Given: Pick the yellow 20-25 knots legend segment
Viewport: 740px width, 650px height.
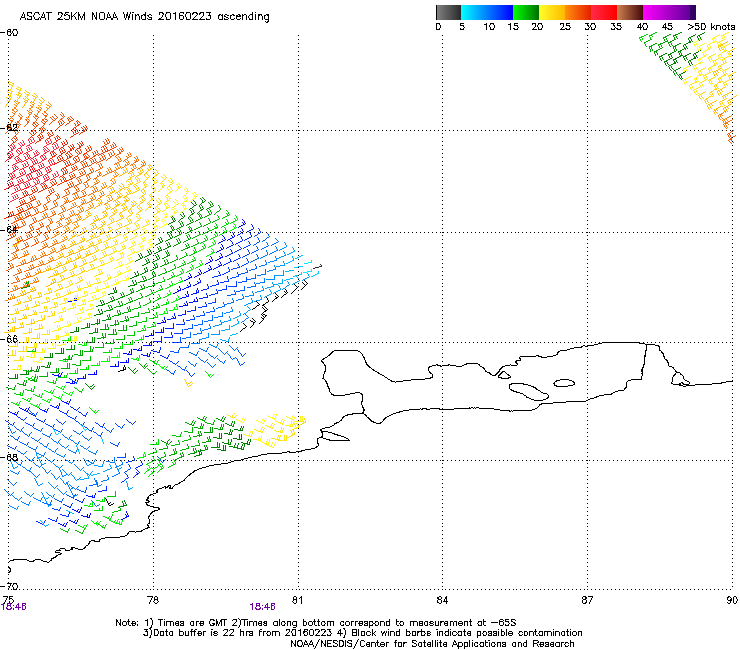Looking at the screenshot, I should 552,12.
